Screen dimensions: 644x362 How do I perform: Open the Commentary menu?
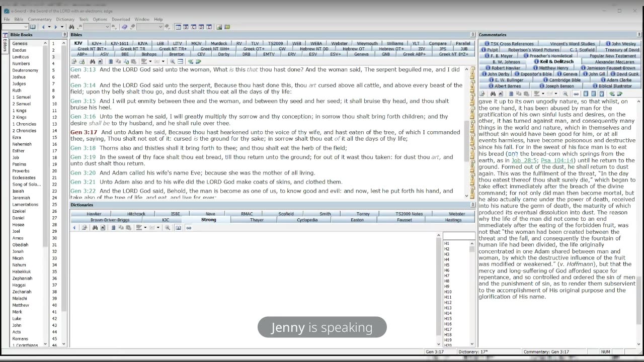(x=40, y=19)
